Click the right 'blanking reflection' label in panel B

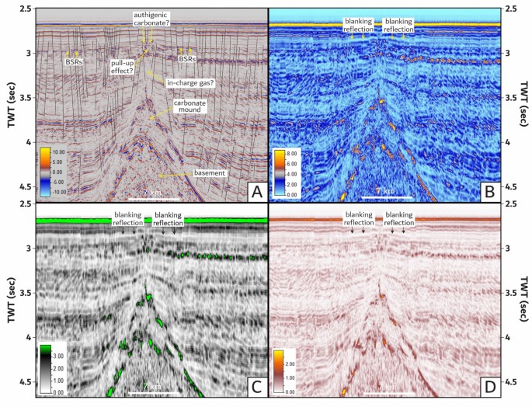click(398, 25)
